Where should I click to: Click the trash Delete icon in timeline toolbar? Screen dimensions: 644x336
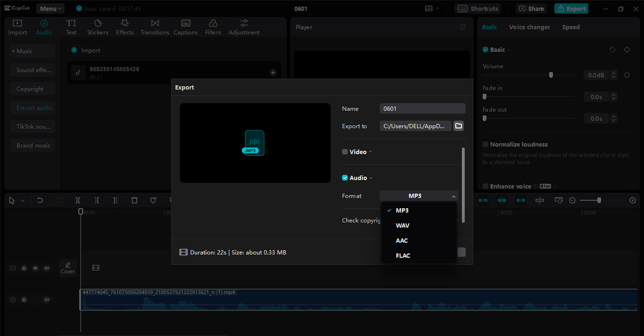(134, 200)
